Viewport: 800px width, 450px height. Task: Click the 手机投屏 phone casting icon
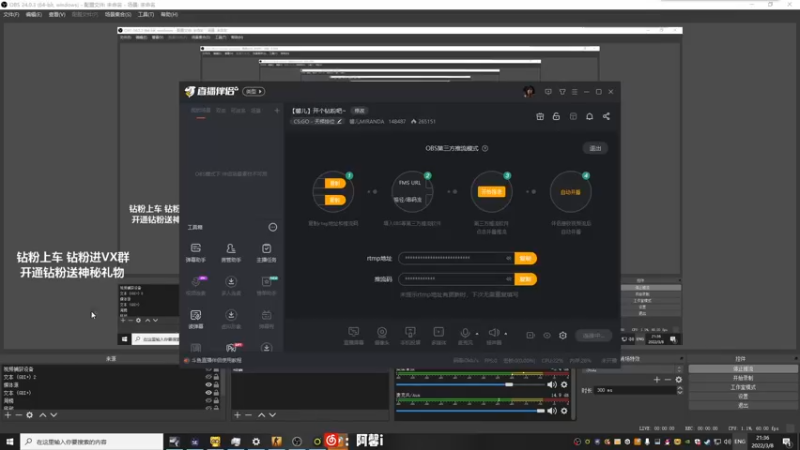[x=410, y=336]
